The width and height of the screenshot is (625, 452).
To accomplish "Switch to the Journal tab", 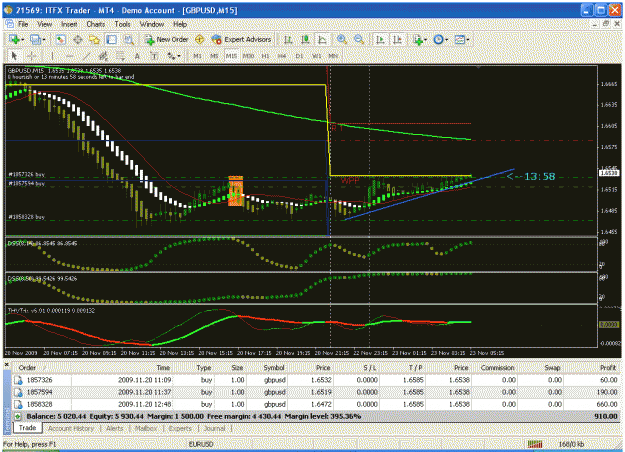I will click(214, 428).
